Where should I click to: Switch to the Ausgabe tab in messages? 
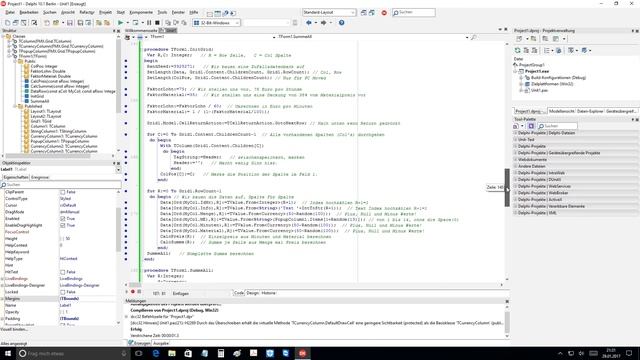(x=161, y=343)
